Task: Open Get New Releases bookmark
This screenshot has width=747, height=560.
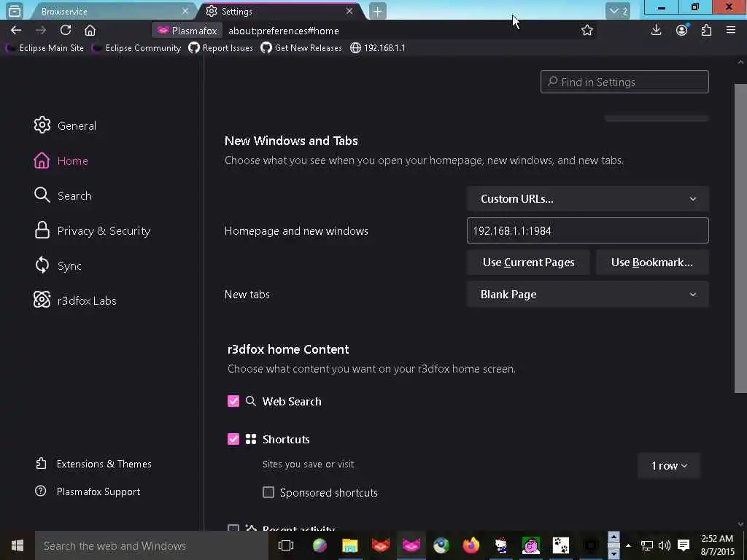Action: [301, 48]
